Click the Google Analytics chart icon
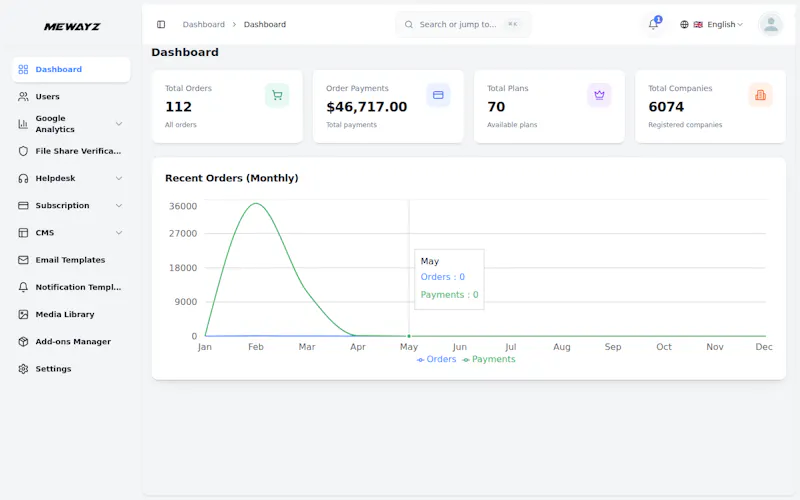Screen dimensions: 800x500 click(x=23, y=124)
